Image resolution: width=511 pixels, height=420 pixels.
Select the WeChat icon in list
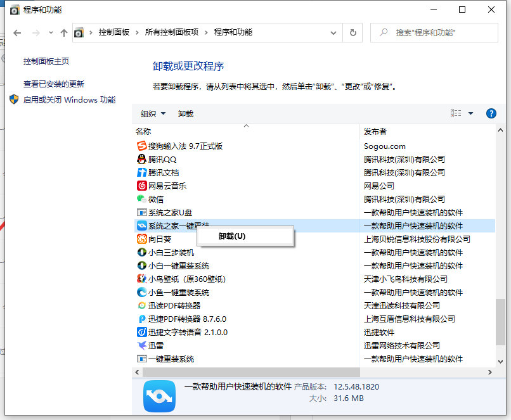[x=142, y=199]
